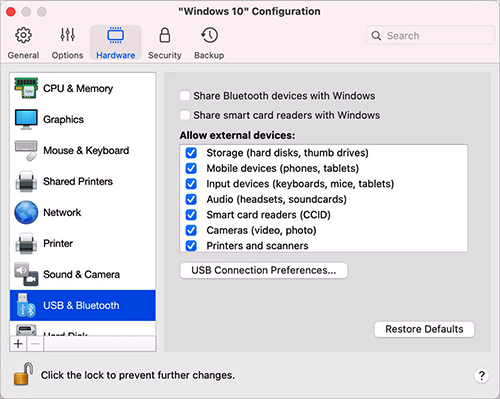Select Sound & Camera in the list
Screen dimensions: 500x399
83,274
